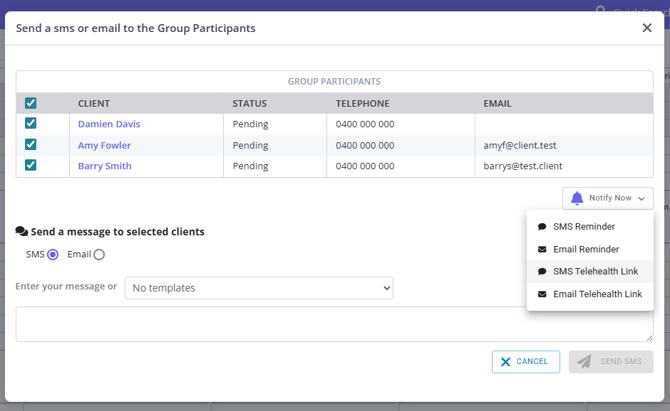The height and width of the screenshot is (411, 670).
Task: Close the dialog with the X icon
Action: tap(647, 28)
